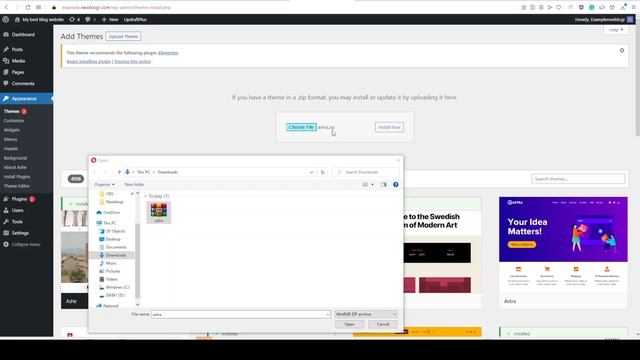The width and height of the screenshot is (640, 360).
Task: Select Desktop in the dialog tree
Action: pos(110,239)
